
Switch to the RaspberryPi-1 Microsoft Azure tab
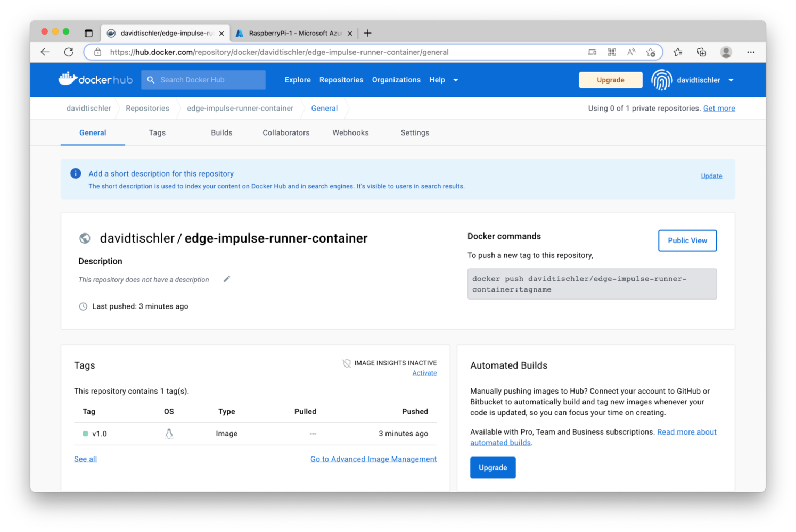pyautogui.click(x=294, y=33)
